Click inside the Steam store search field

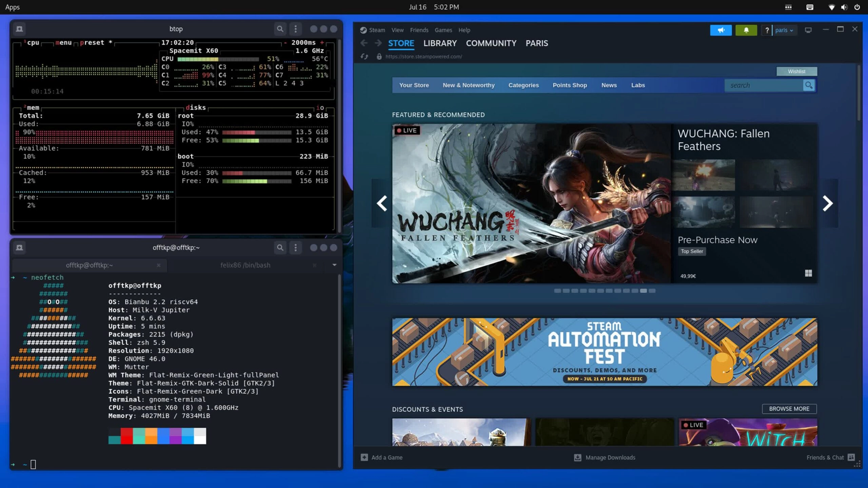coord(765,85)
